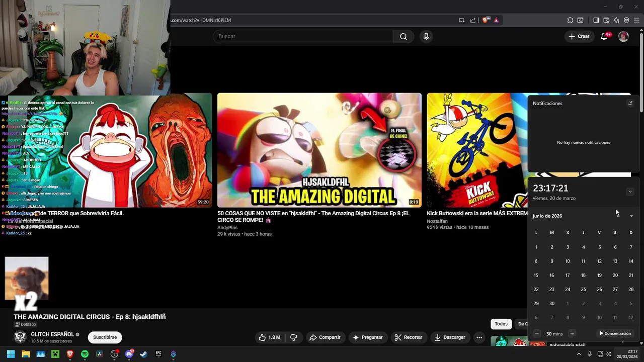The image size is (644, 362).
Task: Click the install-app icon in address bar
Action: pos(461,20)
